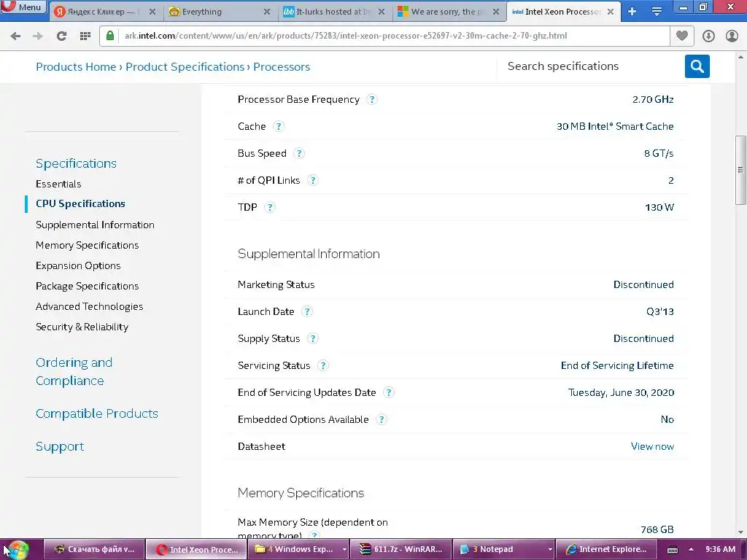This screenshot has height=560, width=747.
Task: Open the Support sidebar link
Action: pyautogui.click(x=60, y=446)
